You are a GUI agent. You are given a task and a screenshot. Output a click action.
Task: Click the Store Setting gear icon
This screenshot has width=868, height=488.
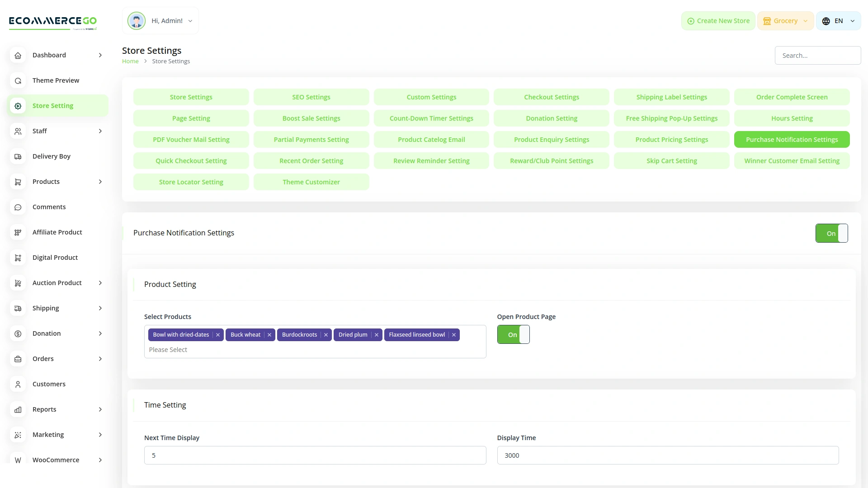18,105
